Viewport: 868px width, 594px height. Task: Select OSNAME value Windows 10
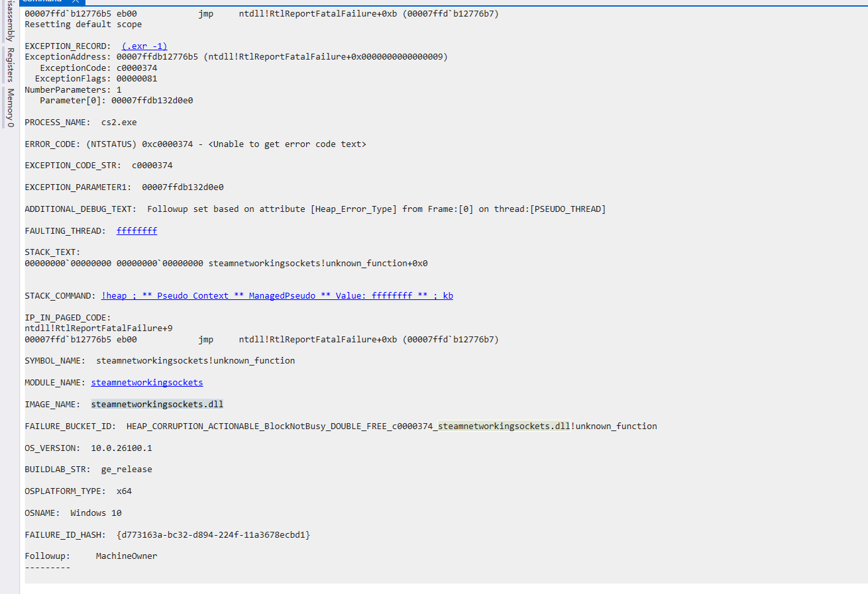96,513
